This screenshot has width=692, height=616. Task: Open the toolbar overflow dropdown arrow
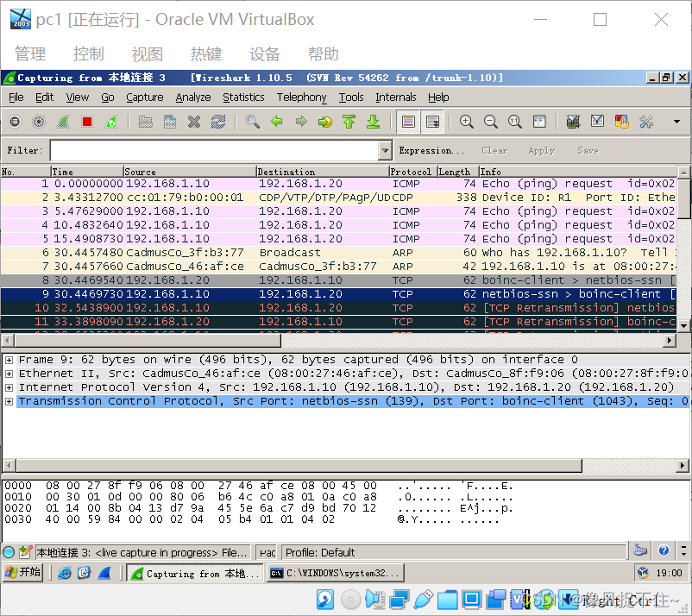676,122
